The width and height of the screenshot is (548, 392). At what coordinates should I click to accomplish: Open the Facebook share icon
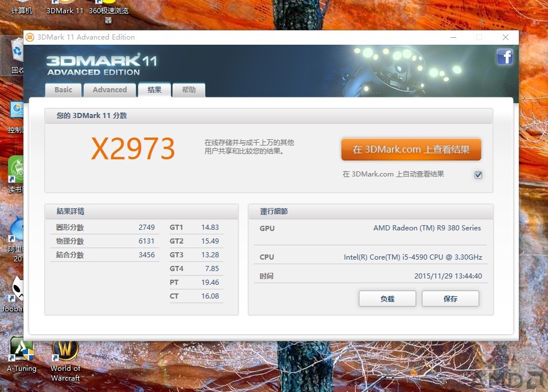tap(504, 57)
